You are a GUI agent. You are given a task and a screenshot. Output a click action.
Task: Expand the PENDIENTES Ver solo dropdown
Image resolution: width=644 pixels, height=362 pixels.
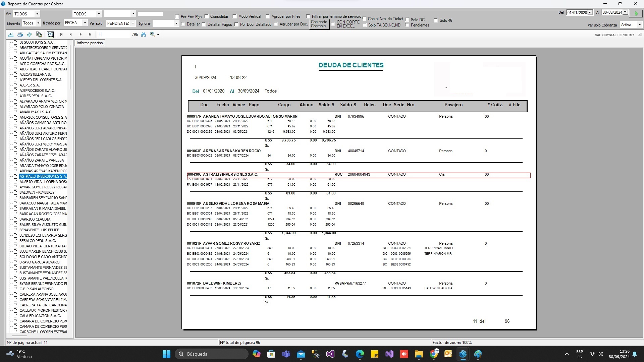point(133,23)
